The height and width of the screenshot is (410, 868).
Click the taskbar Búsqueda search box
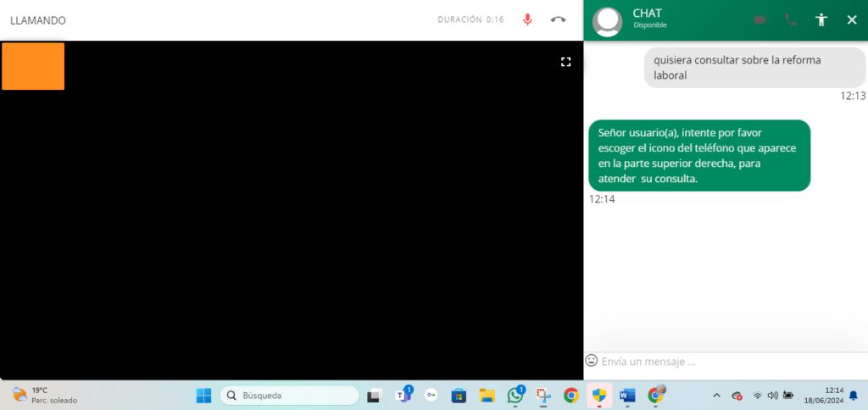point(290,396)
